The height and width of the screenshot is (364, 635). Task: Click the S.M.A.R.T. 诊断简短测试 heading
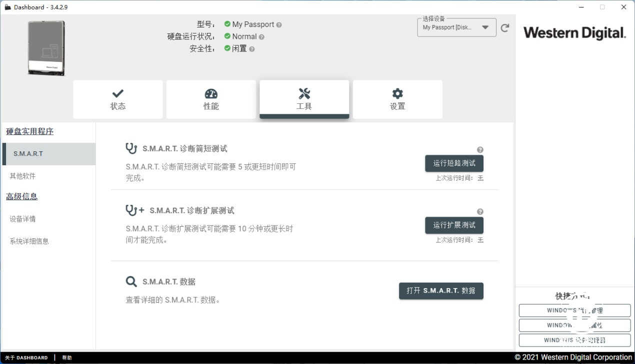tap(185, 149)
